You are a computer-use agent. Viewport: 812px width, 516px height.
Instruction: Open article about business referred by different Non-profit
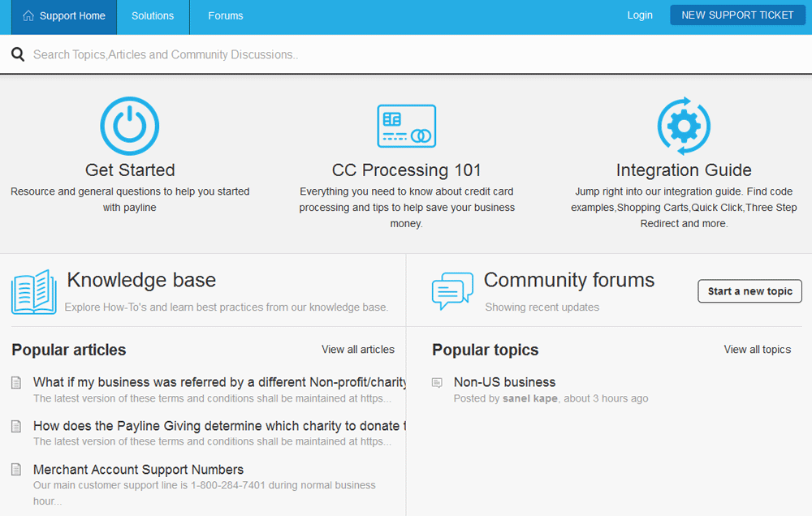[219, 382]
